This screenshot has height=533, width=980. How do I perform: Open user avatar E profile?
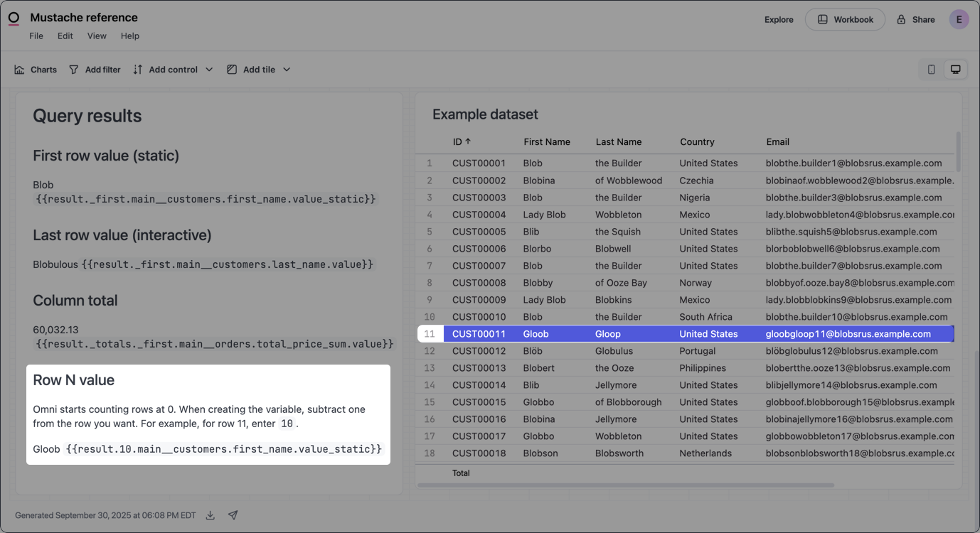click(959, 20)
